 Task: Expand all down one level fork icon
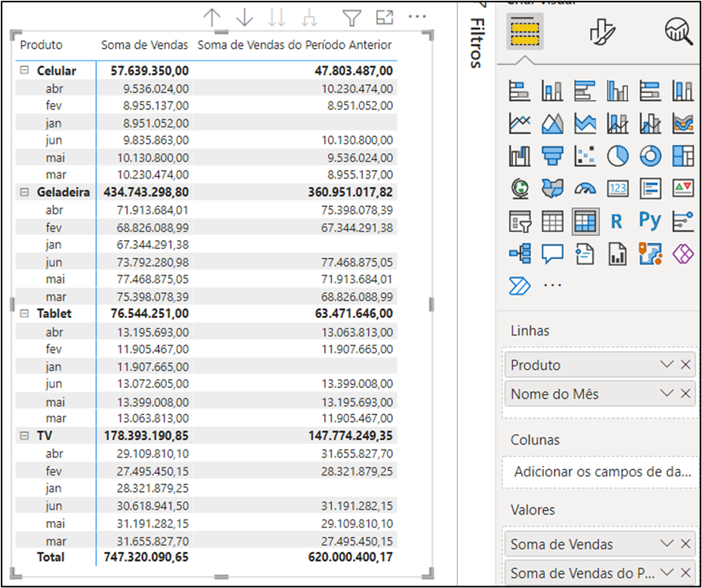click(309, 18)
